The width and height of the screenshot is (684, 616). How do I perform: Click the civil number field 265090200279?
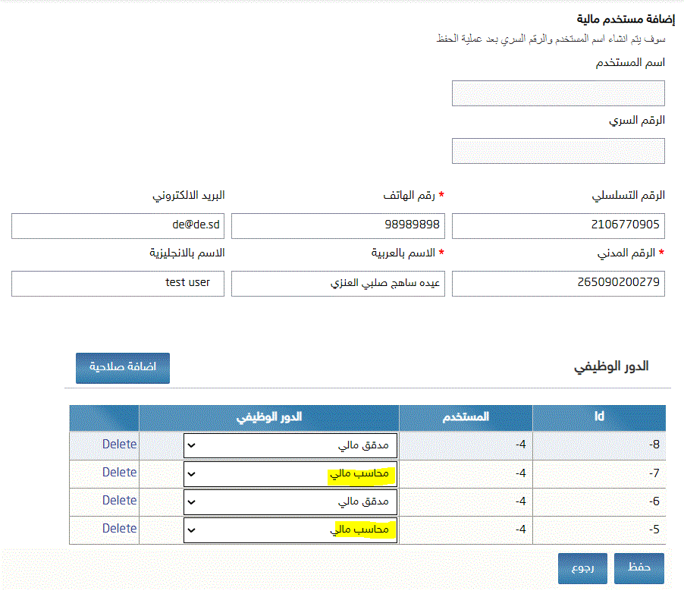click(558, 284)
